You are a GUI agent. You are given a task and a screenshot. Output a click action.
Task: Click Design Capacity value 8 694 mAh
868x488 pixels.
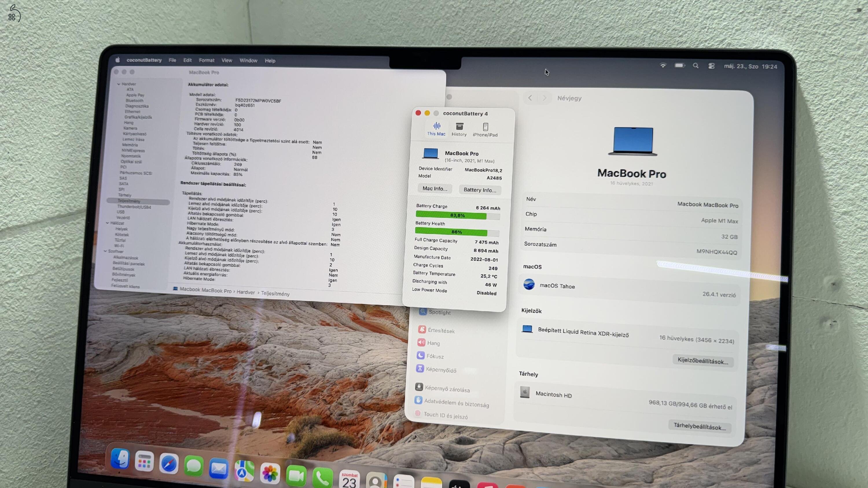486,251
